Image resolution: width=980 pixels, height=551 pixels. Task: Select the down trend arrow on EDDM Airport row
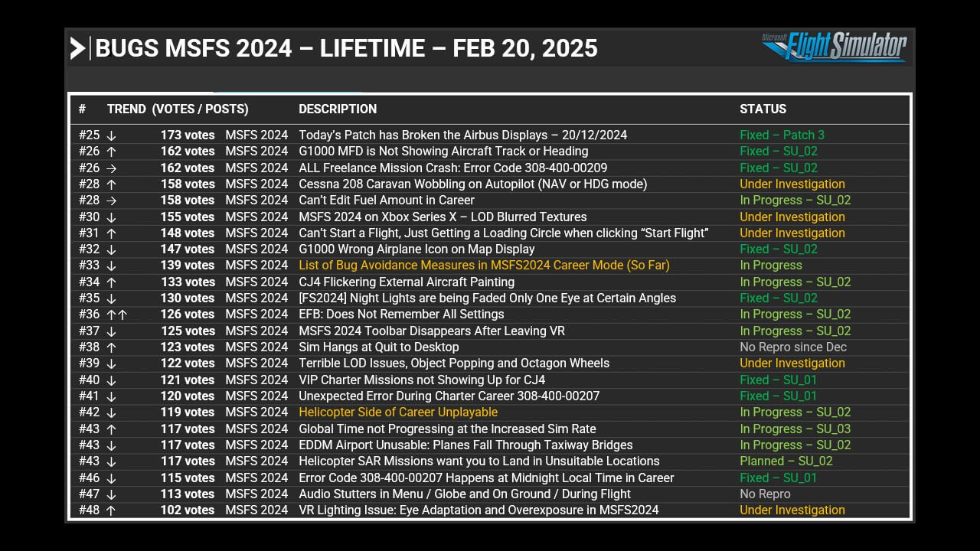pos(111,445)
